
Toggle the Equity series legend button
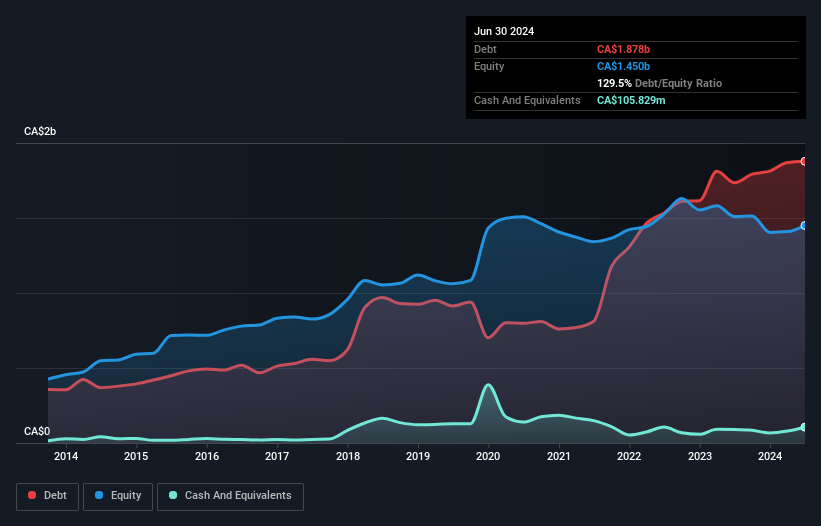(118, 496)
